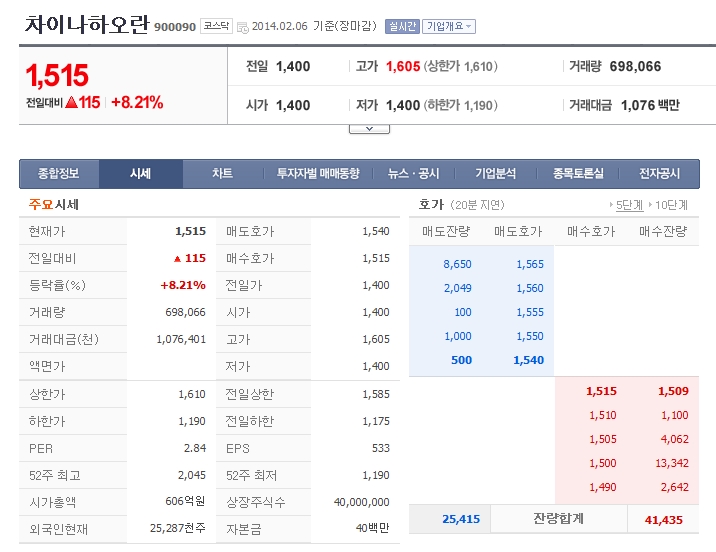Click bid price 1,500 in order book

coord(603,463)
